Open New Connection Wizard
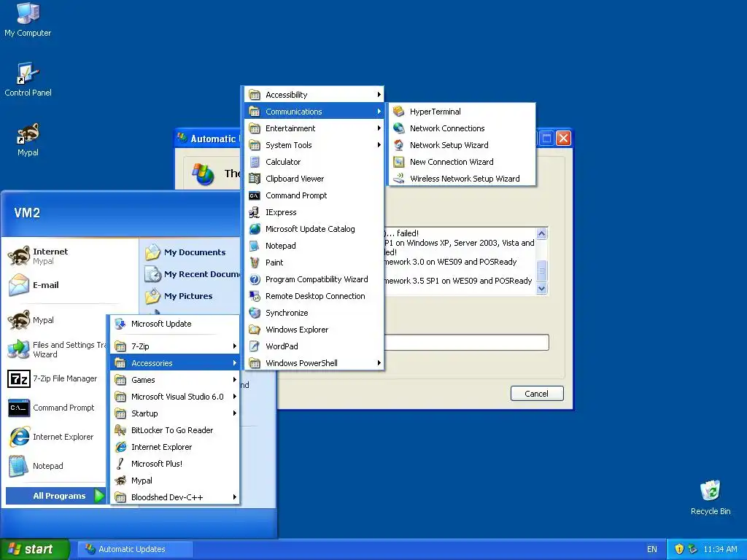Image resolution: width=747 pixels, height=560 pixels. coord(462,162)
